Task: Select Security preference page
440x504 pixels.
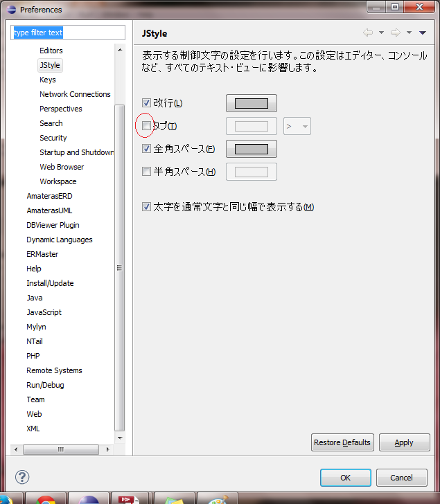Action: pyautogui.click(x=53, y=138)
